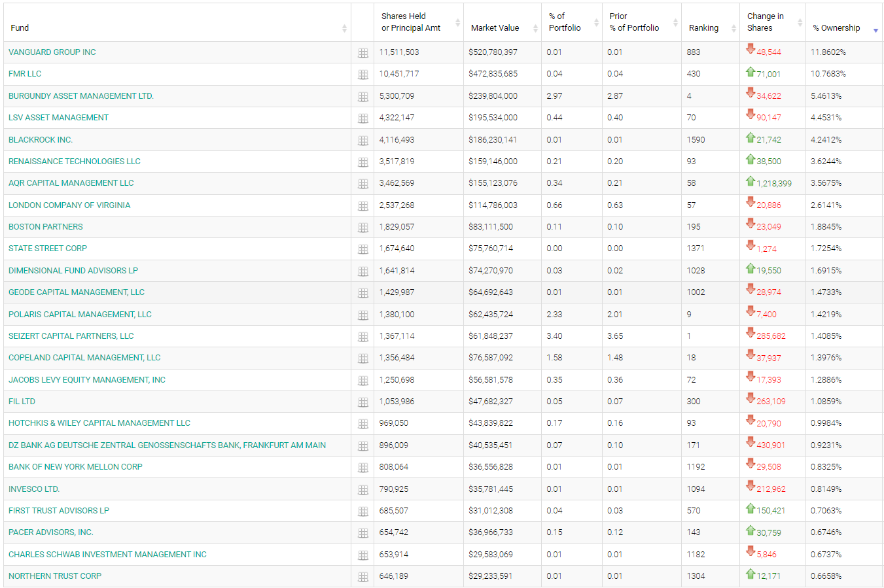Open grid icon for Bank of New York Mellon row

pos(363,468)
